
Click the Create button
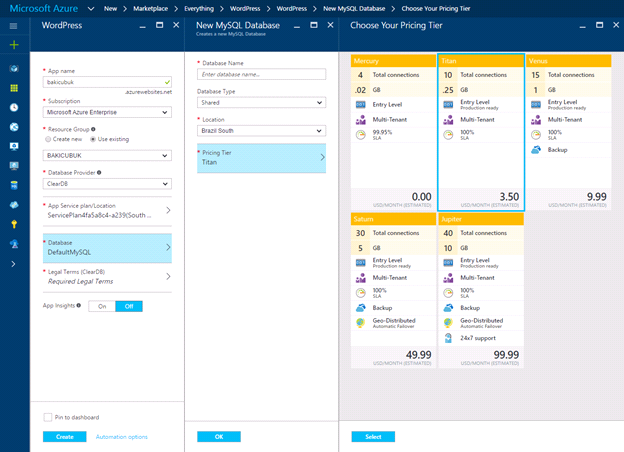(x=64, y=437)
